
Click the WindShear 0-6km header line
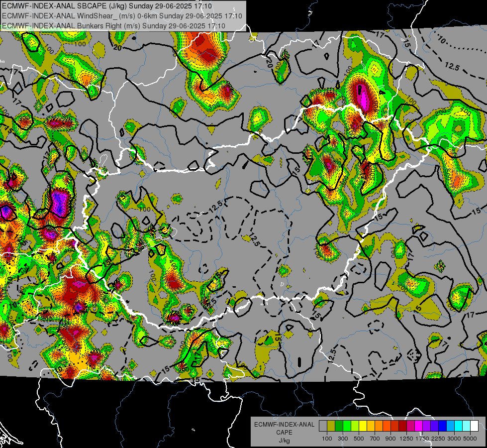pyautogui.click(x=122, y=16)
